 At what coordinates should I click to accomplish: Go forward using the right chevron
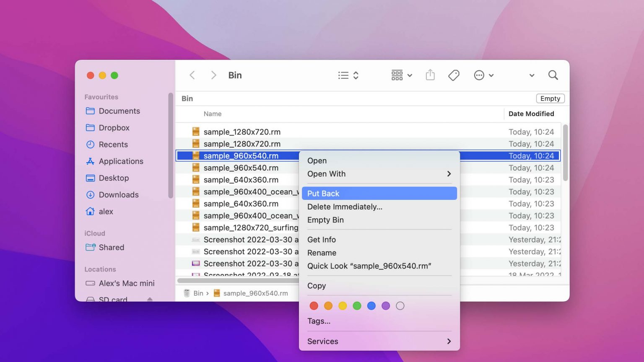tap(213, 75)
